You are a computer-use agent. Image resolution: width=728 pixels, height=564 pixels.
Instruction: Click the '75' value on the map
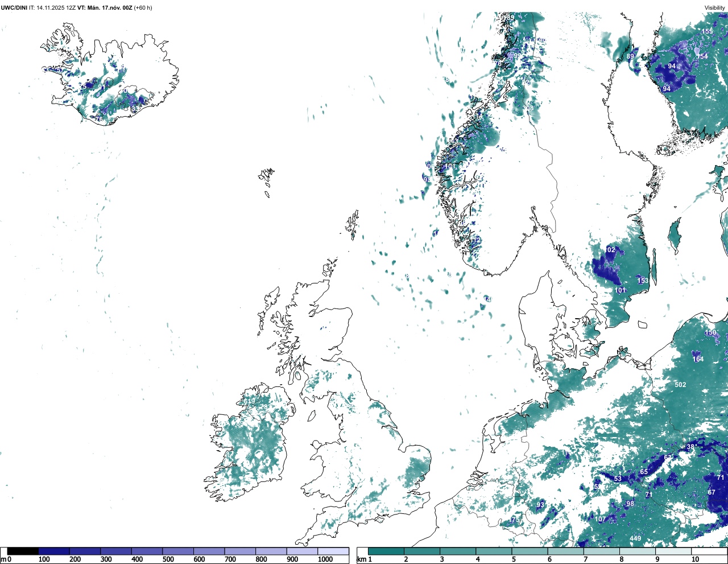tap(516, 520)
